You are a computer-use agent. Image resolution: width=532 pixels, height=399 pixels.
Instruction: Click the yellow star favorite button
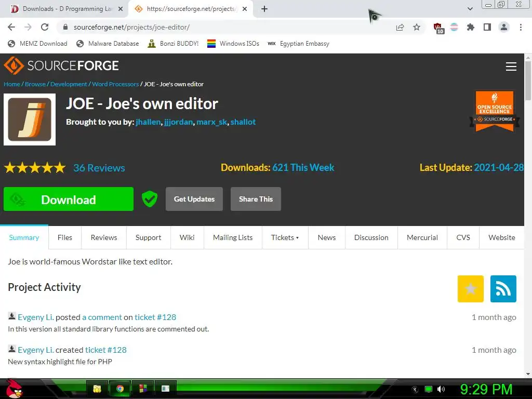[470, 289]
